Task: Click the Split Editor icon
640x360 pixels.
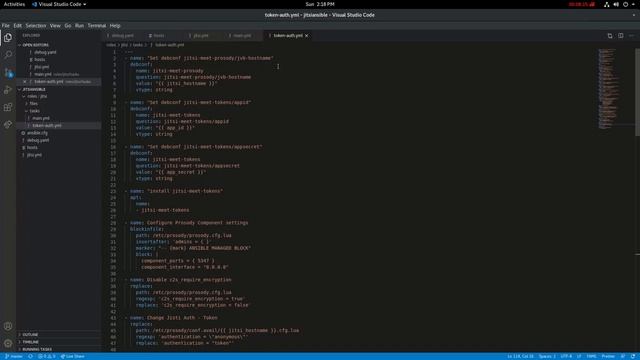Action: click(x=620, y=36)
